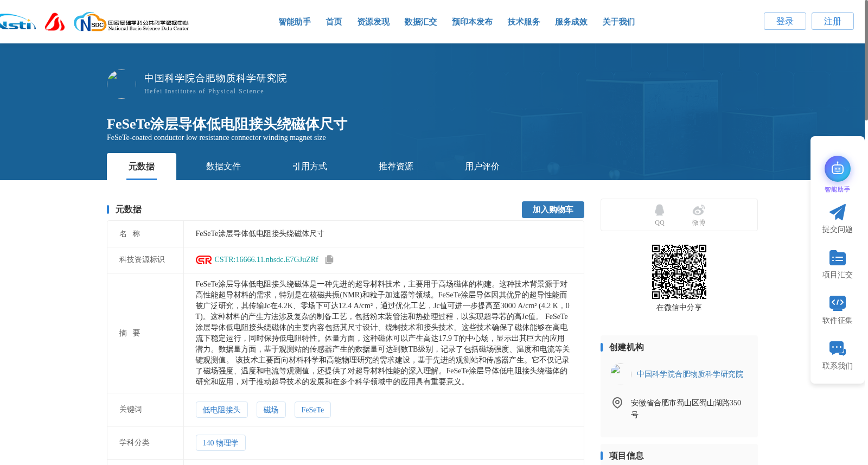The width and height of the screenshot is (868, 465).
Task: Select the 元数据 tab
Action: [x=142, y=167]
